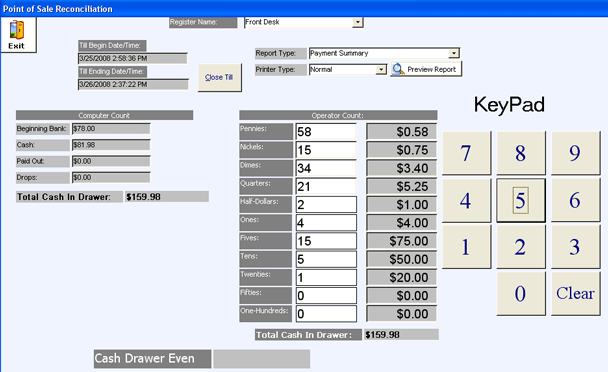Click the Close Till button
This screenshot has height=372, width=608.
219,78
